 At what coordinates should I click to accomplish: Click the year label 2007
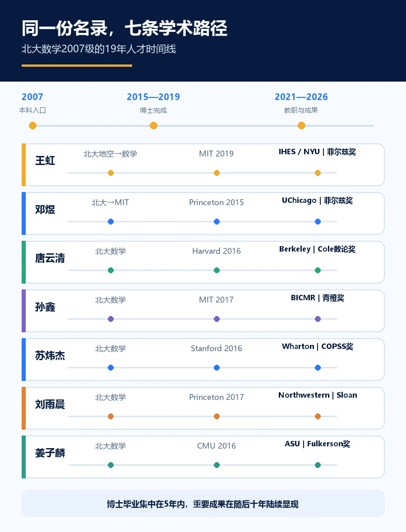tap(32, 97)
